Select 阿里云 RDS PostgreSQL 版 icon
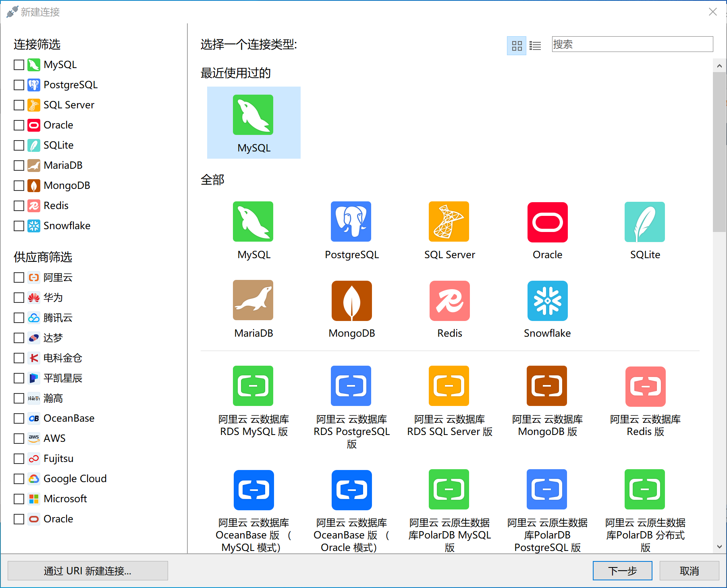The width and height of the screenshot is (727, 588). pos(351,386)
